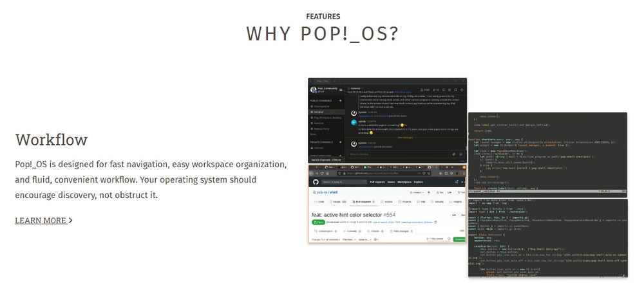Click the browser home icon
644x292 pixels.
327,174
